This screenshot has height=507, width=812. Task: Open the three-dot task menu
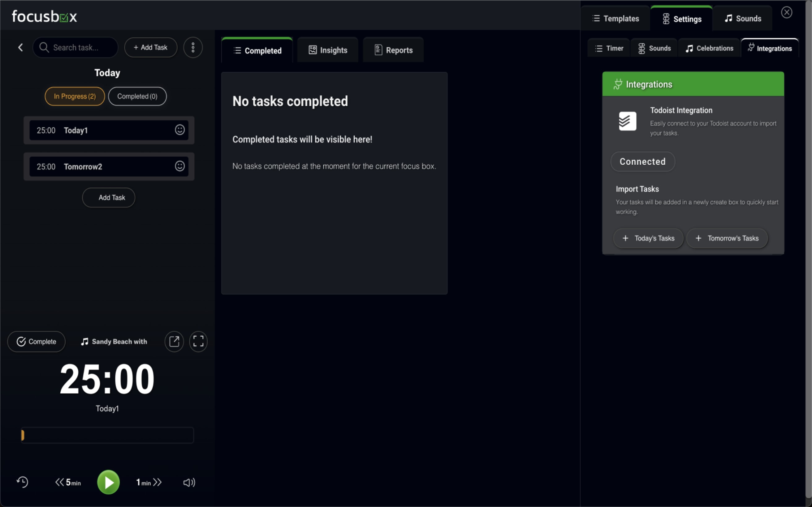pyautogui.click(x=193, y=47)
